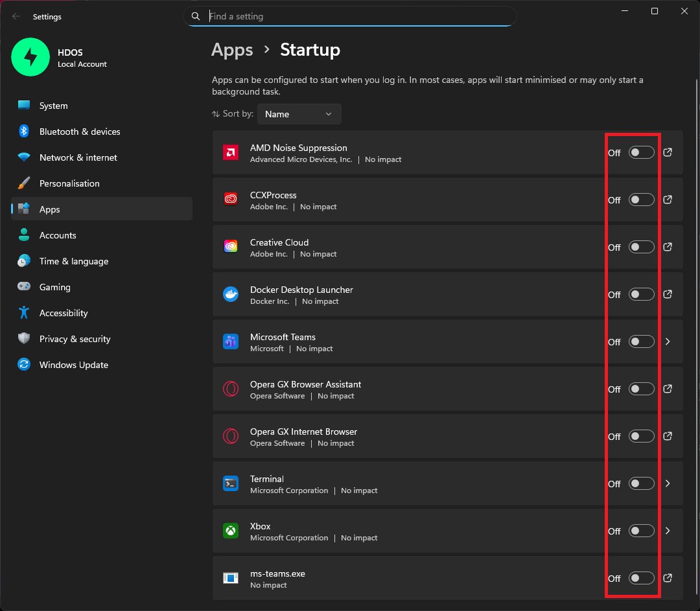Click the Startup breadcrumb heading
Viewport: 700px width, 611px height.
pos(310,50)
